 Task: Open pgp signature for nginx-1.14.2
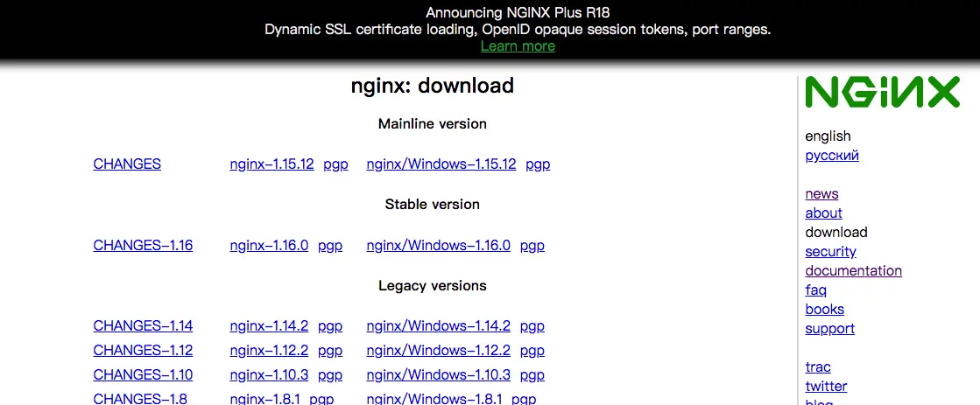pos(330,325)
